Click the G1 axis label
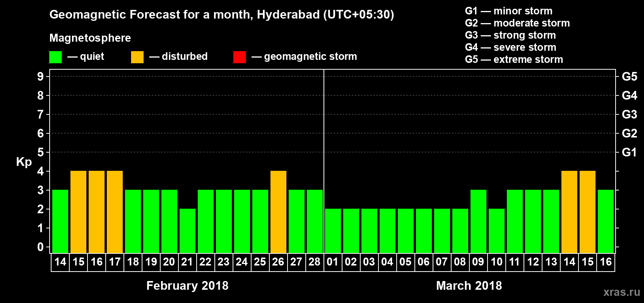Viewport: 644px width, 303px height. (x=630, y=152)
